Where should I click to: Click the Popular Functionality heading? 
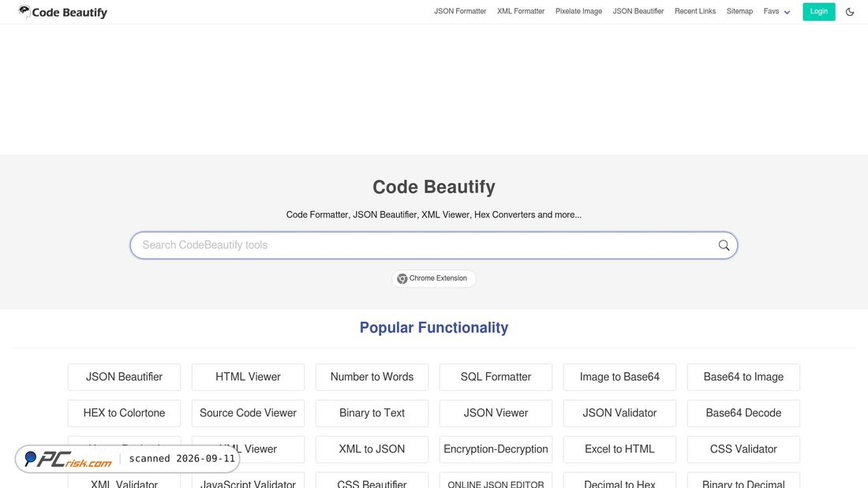[x=434, y=327]
